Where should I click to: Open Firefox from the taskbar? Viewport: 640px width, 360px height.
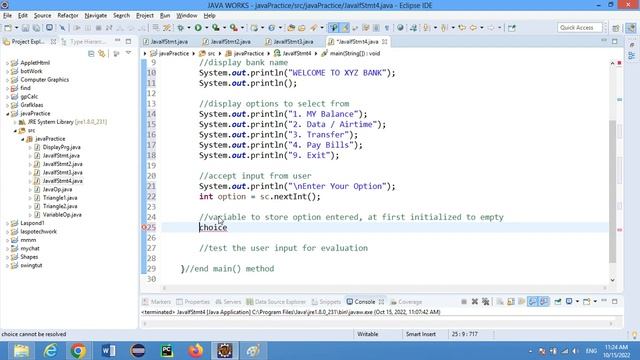[196, 351]
